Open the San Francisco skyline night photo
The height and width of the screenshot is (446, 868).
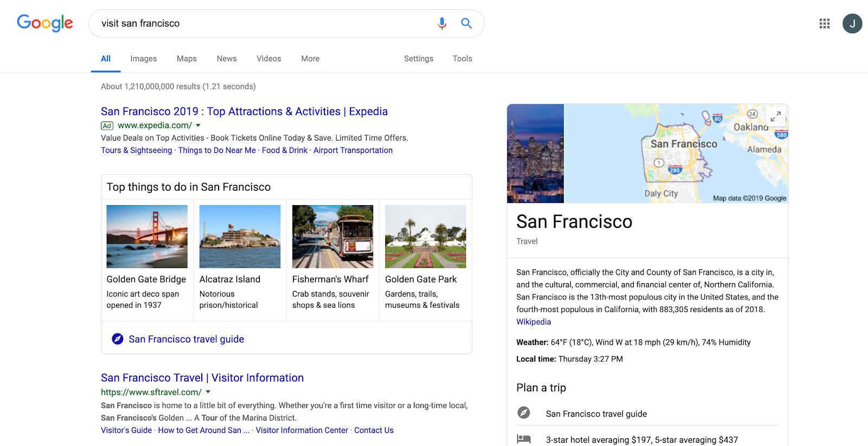[535, 154]
